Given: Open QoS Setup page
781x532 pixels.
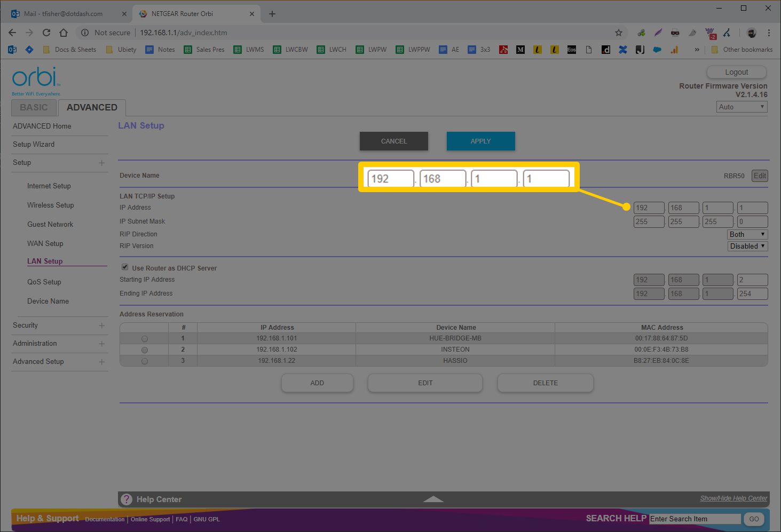Looking at the screenshot, I should click(44, 282).
